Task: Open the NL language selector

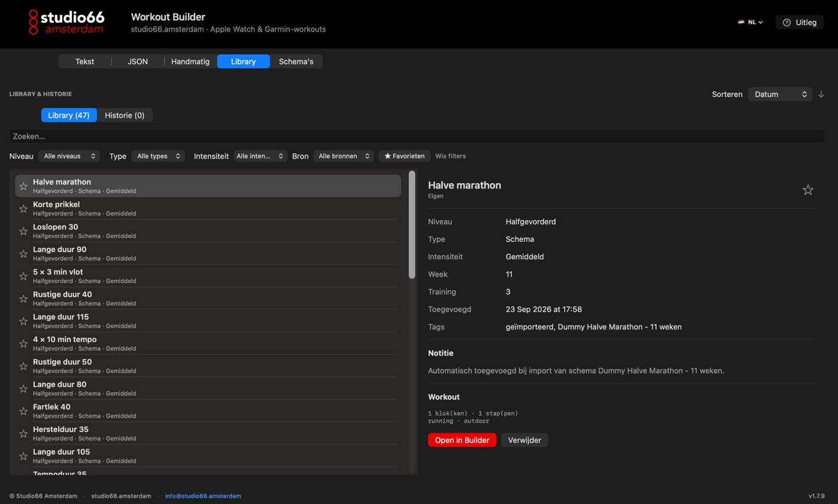Action: click(x=751, y=22)
